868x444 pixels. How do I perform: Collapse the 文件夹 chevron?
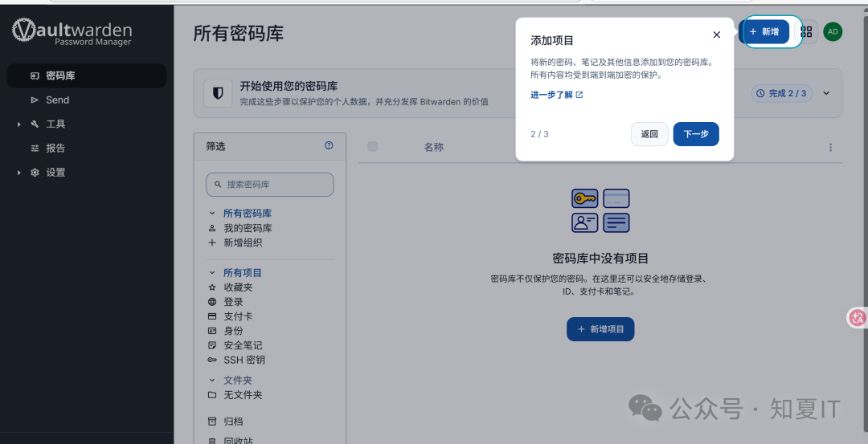pyautogui.click(x=212, y=381)
